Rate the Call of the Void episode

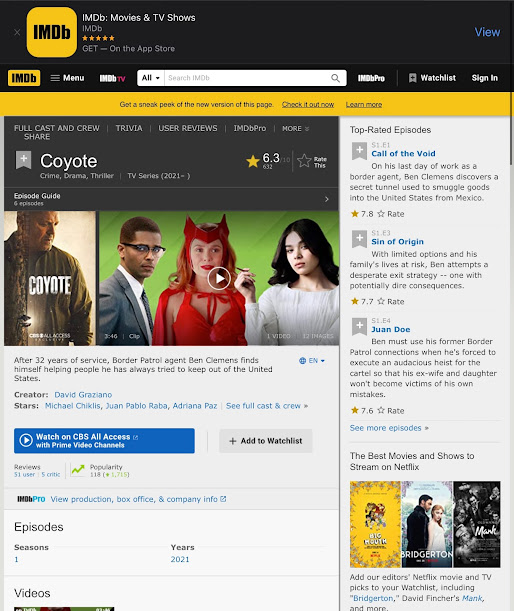[391, 214]
